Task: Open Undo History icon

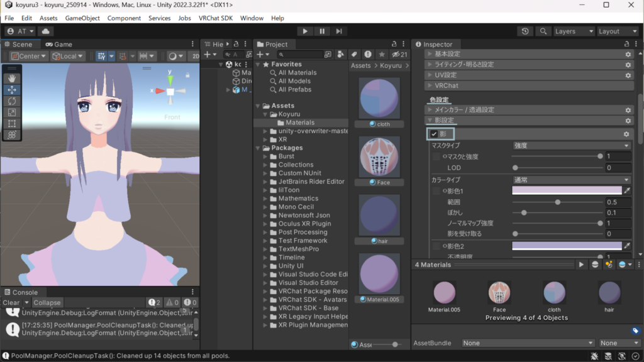Action: (x=526, y=31)
